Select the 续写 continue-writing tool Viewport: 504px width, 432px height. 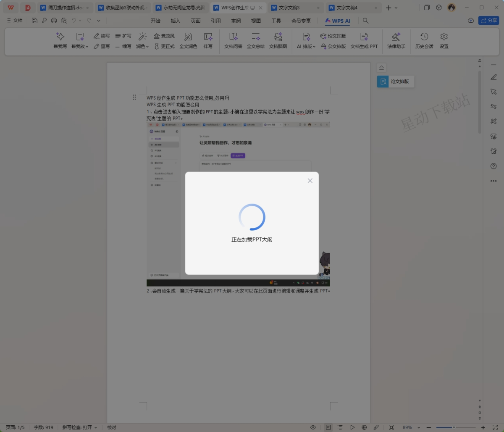[x=101, y=36]
